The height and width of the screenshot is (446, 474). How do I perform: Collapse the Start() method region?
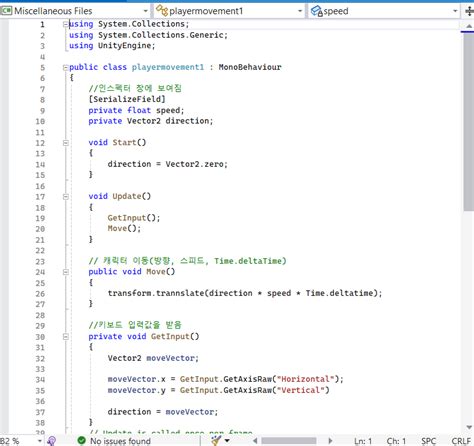(x=66, y=143)
